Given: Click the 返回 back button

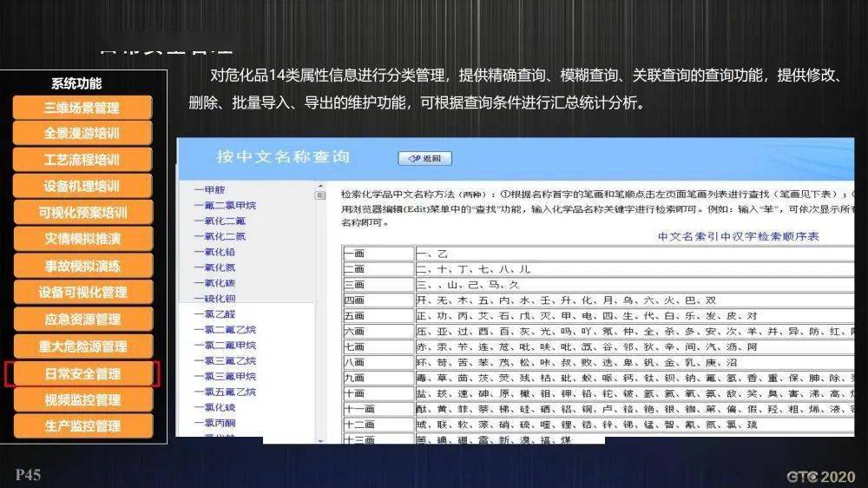Looking at the screenshot, I should (x=425, y=158).
